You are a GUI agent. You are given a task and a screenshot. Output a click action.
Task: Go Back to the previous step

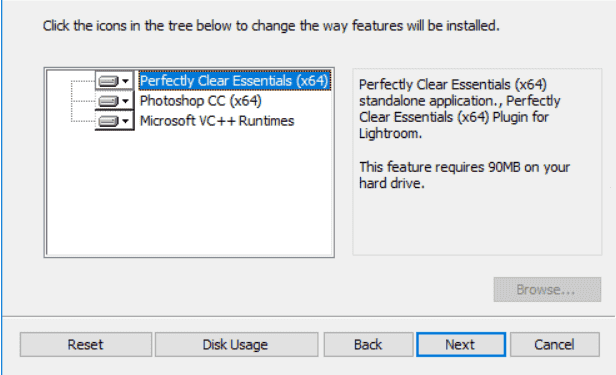(x=368, y=345)
